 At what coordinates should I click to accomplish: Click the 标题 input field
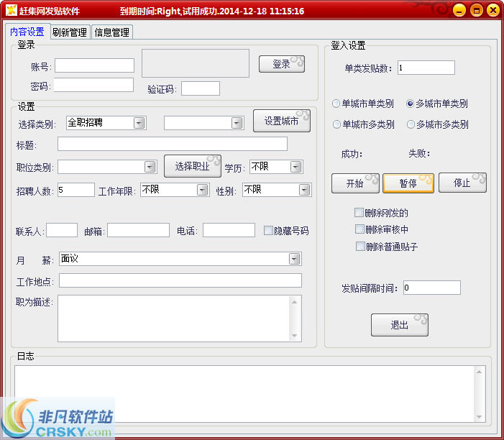pyautogui.click(x=173, y=144)
